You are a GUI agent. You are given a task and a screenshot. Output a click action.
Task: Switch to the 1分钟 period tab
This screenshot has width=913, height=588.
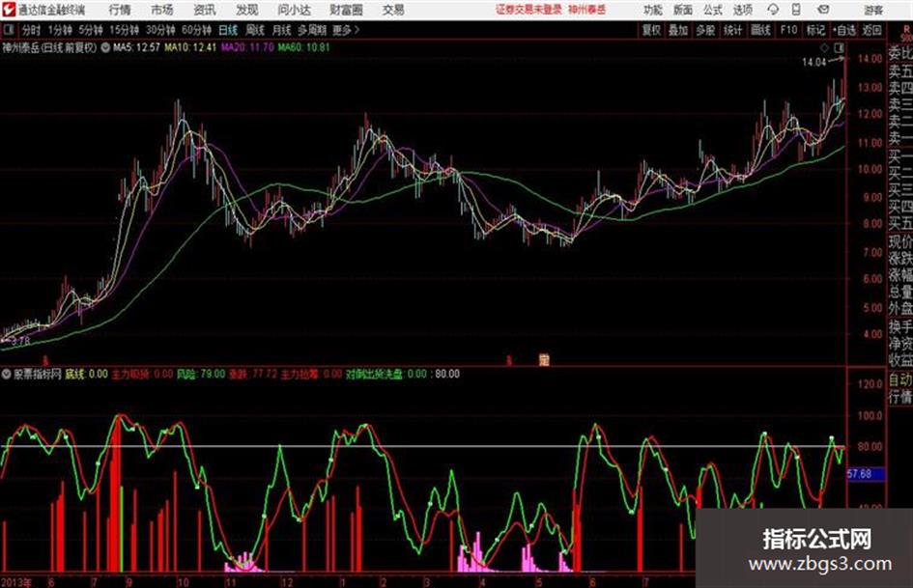click(60, 30)
